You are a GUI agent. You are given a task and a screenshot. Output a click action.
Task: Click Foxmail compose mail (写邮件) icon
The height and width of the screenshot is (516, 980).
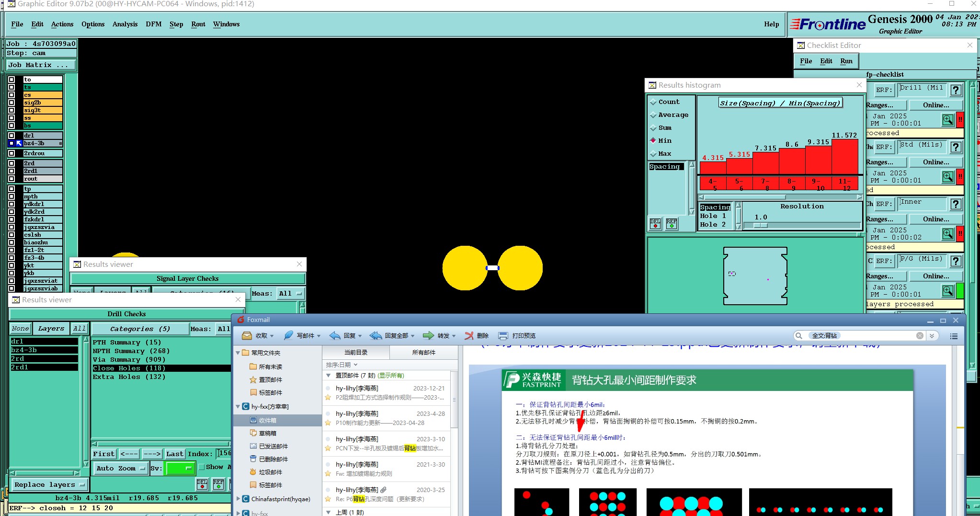pyautogui.click(x=288, y=336)
